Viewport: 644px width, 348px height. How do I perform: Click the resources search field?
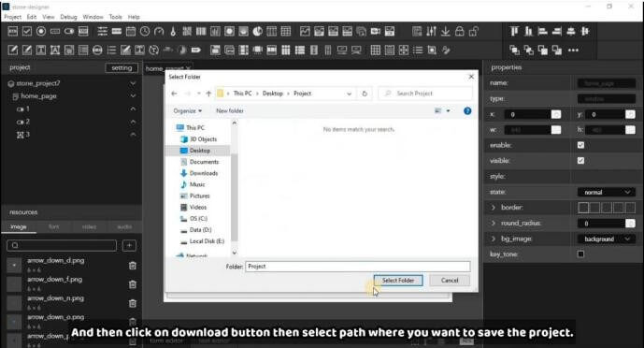point(62,245)
